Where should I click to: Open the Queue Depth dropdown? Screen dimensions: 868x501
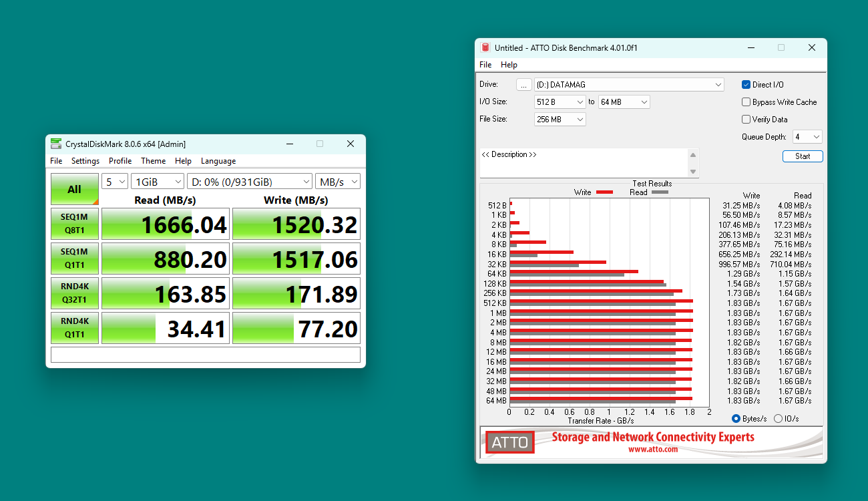point(807,137)
